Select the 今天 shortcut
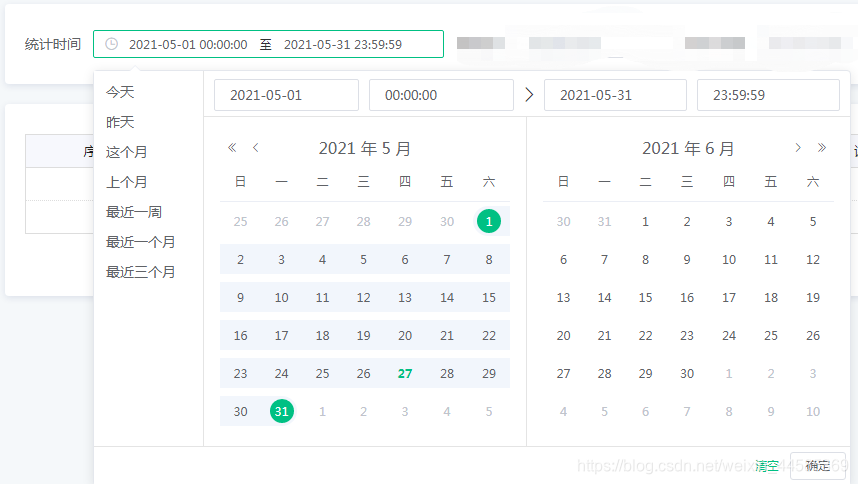 (x=120, y=92)
